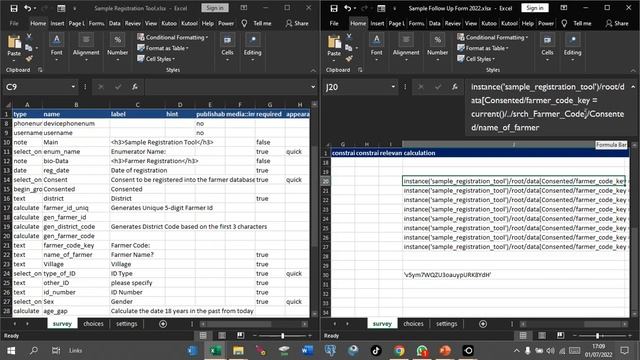Open TikTok from the taskbar
This screenshot has width=640, height=360.
pos(376,350)
